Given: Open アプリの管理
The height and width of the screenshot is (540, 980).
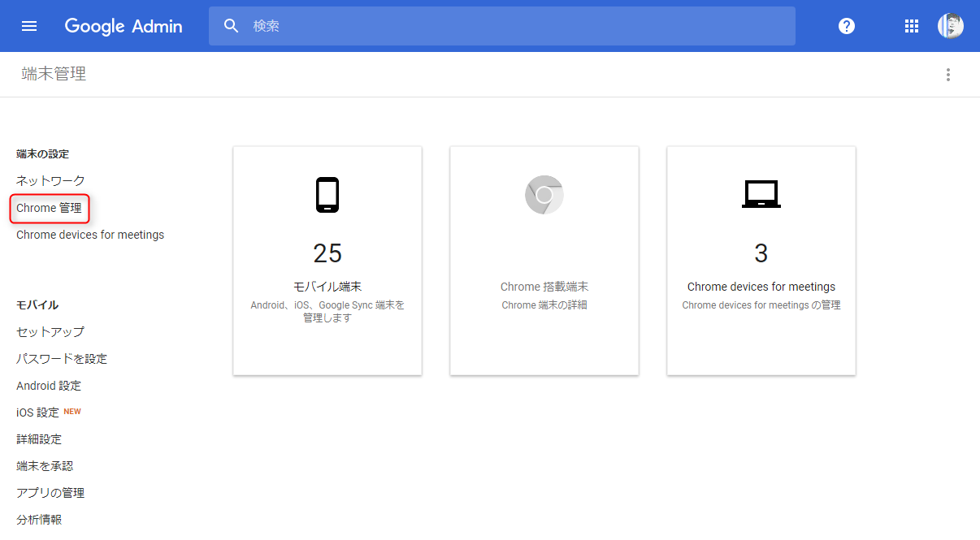Looking at the screenshot, I should [50, 493].
